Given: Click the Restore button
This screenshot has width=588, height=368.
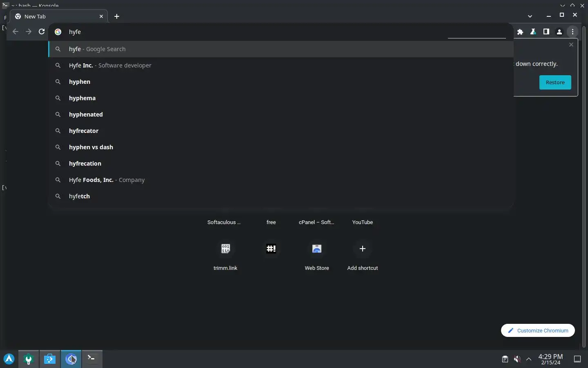Looking at the screenshot, I should point(555,82).
